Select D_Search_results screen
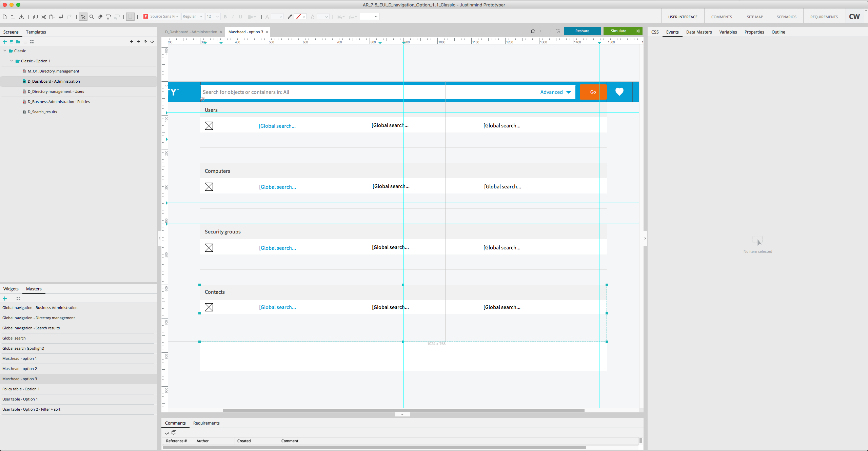The image size is (868, 451). pos(42,112)
